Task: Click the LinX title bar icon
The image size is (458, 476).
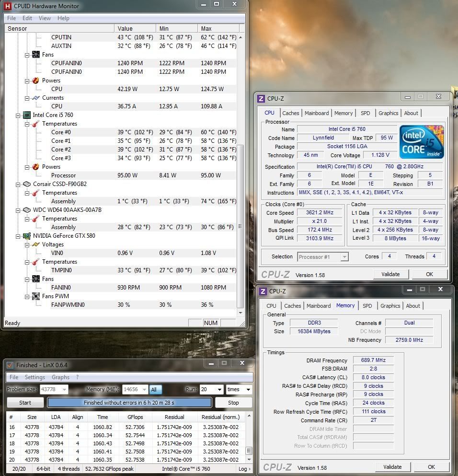Action: click(10, 365)
